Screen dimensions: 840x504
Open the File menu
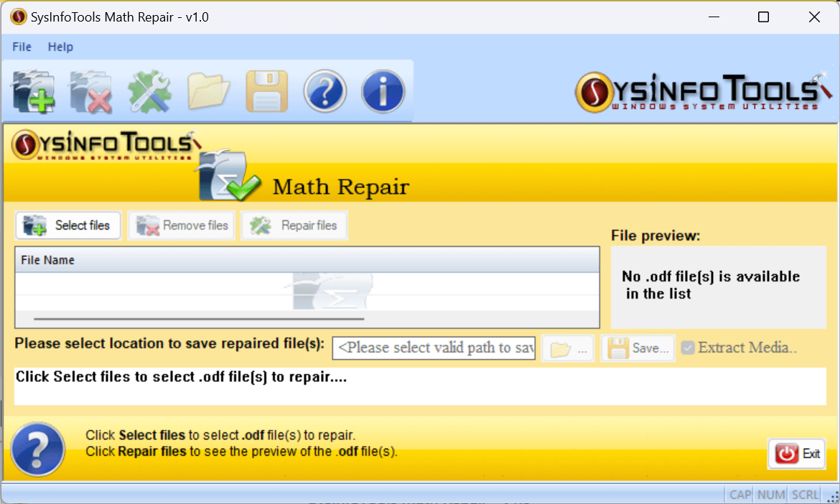coord(22,47)
